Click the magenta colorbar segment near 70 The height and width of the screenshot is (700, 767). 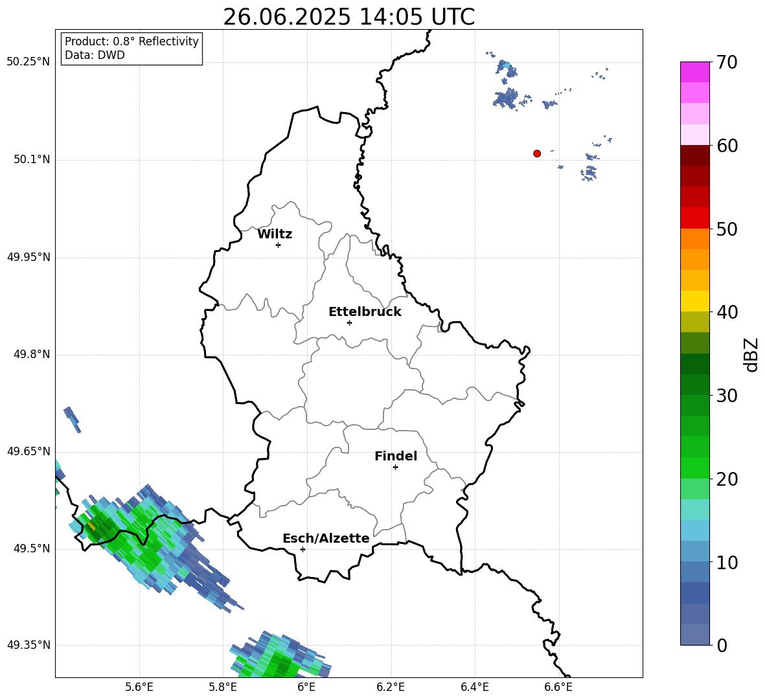[x=694, y=72]
